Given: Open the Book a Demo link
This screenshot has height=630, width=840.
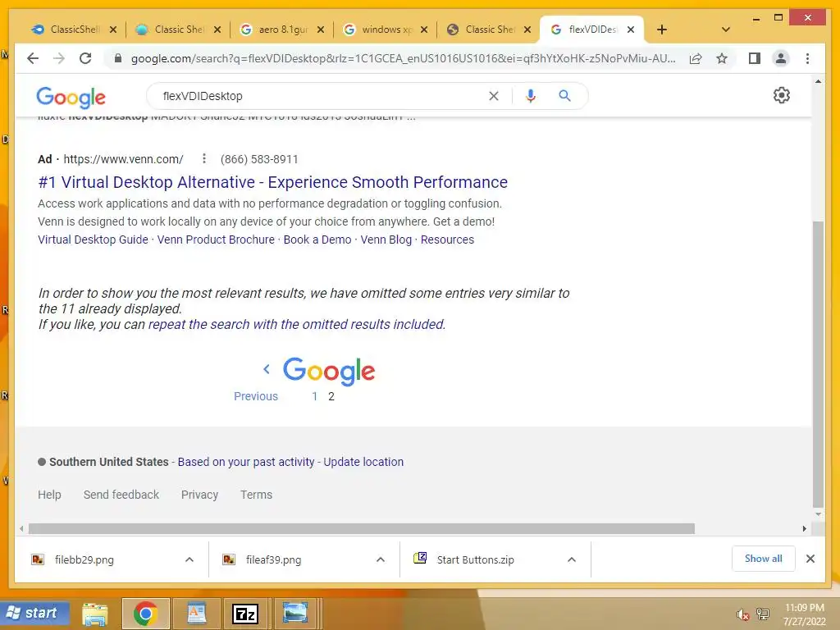Looking at the screenshot, I should (317, 240).
